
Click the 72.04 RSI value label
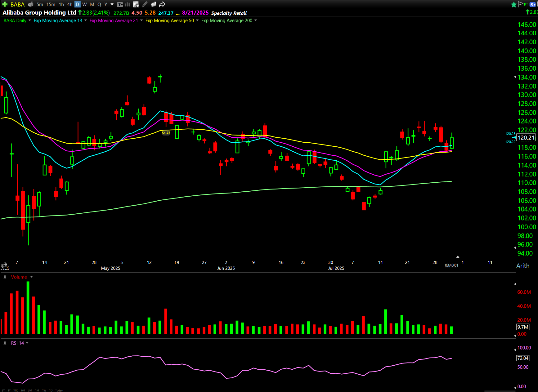click(523, 358)
